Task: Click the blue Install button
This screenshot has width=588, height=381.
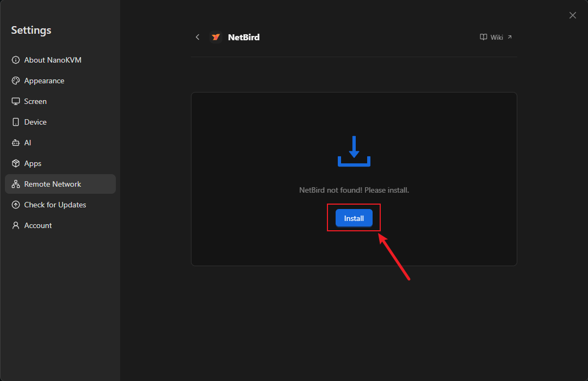Action: point(354,218)
